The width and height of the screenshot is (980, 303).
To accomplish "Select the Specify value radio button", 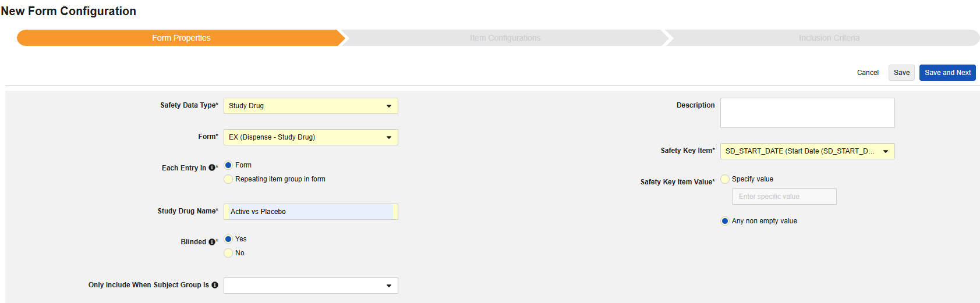I will click(725, 179).
